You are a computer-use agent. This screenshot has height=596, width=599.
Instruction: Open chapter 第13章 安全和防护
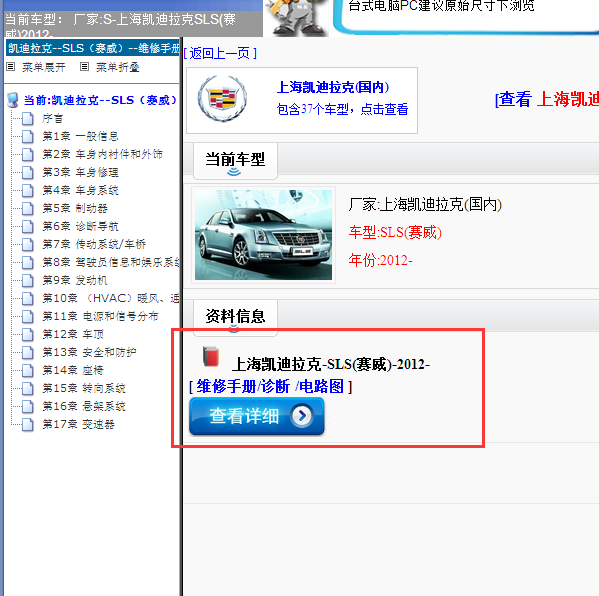click(89, 352)
